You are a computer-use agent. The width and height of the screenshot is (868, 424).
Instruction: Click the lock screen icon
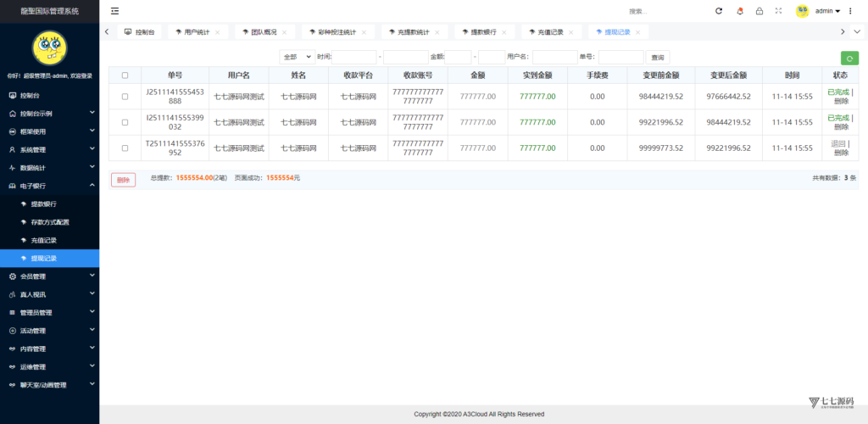759,11
